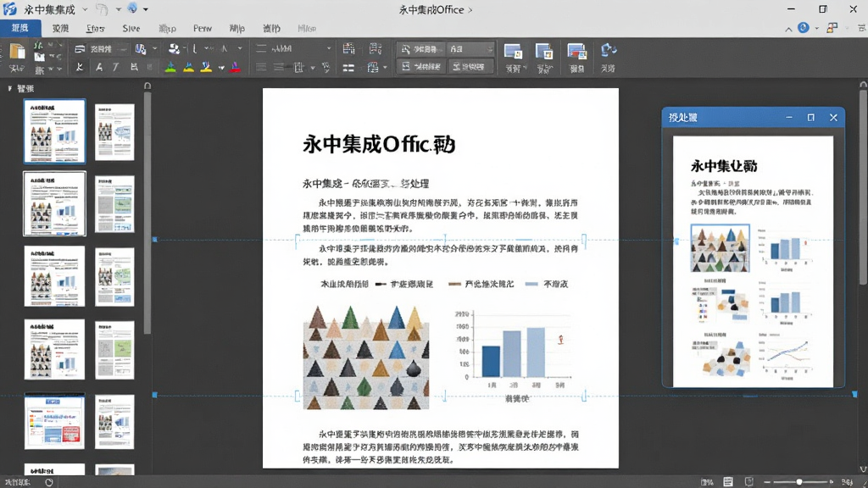Toggle the letter A text effect icon

coord(98,67)
